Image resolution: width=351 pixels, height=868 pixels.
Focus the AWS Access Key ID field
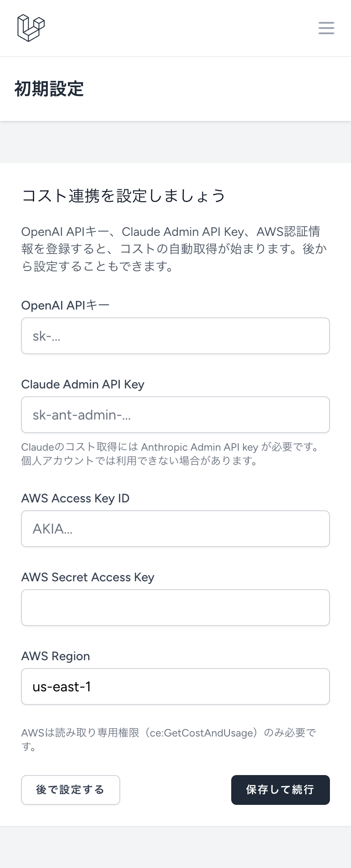pos(175,529)
